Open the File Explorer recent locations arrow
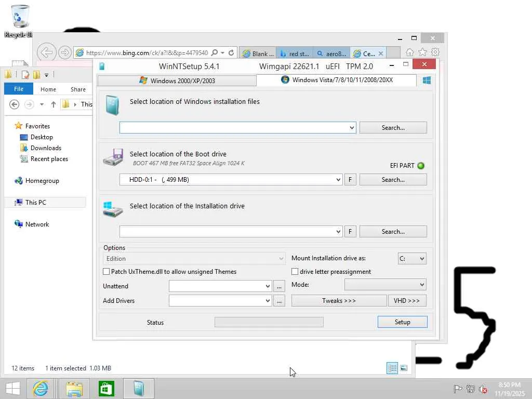This screenshot has width=532, height=399. click(x=42, y=104)
